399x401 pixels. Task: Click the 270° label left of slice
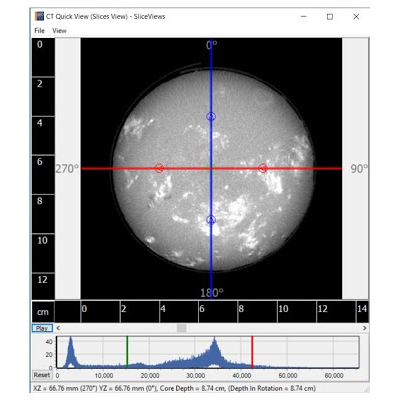pyautogui.click(x=67, y=169)
